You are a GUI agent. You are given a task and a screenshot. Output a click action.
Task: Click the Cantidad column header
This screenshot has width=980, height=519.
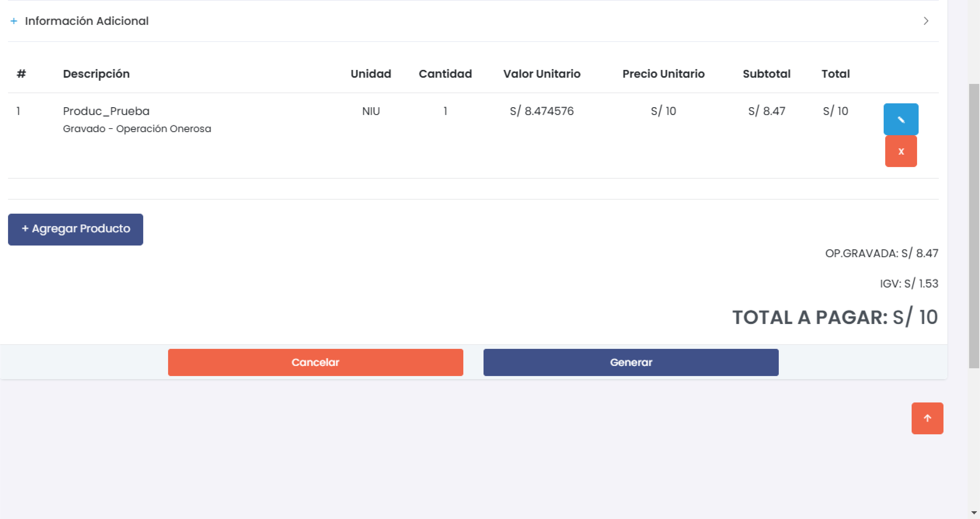click(x=445, y=74)
